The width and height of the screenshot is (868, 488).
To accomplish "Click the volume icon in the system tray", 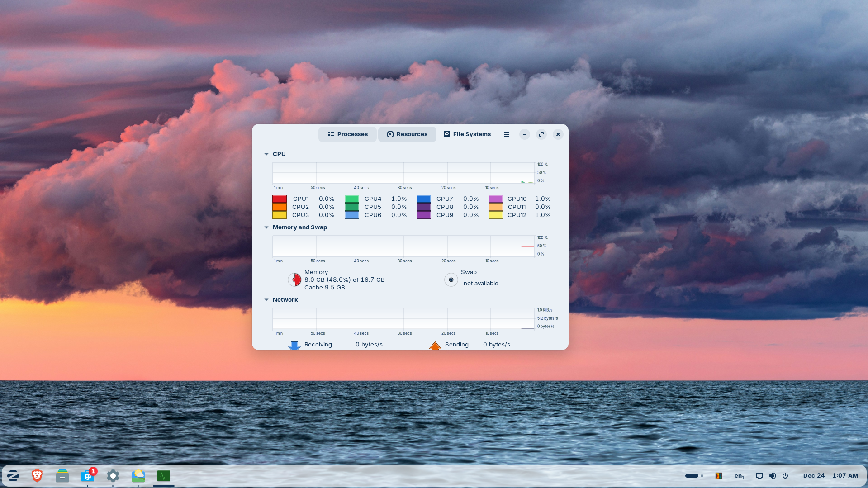I will point(772,475).
